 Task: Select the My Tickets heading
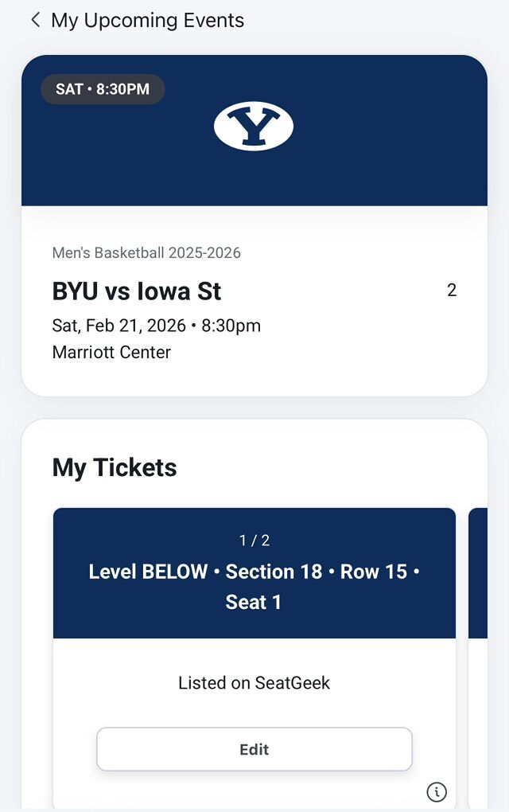click(115, 467)
